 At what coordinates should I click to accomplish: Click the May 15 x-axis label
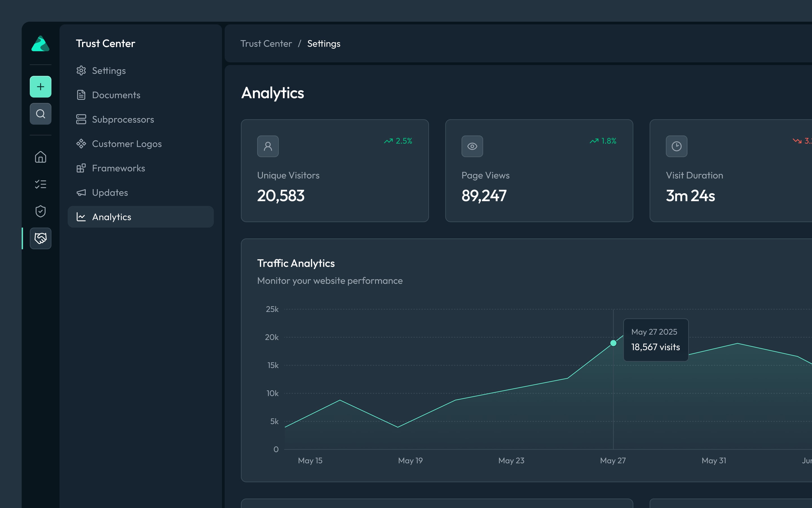310,461
